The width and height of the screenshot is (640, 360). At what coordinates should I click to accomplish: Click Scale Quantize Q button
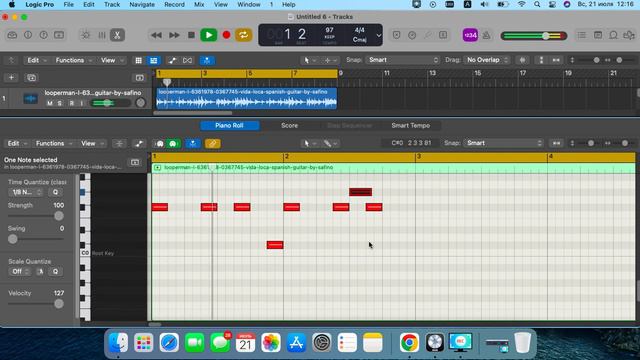pos(56,271)
